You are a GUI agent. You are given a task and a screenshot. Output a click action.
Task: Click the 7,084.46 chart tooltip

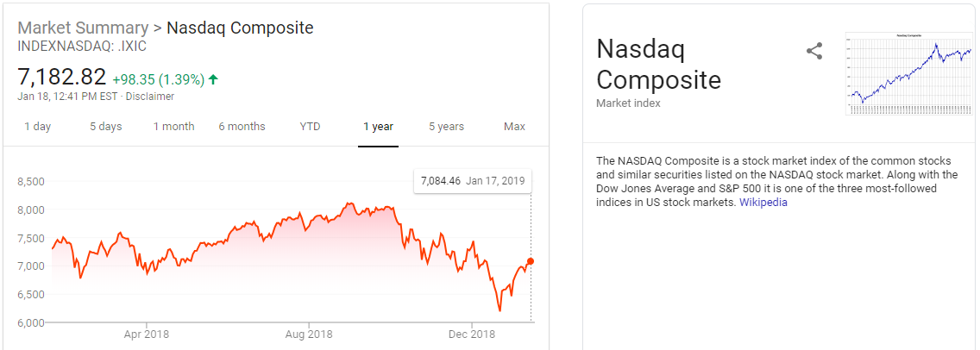point(472,181)
